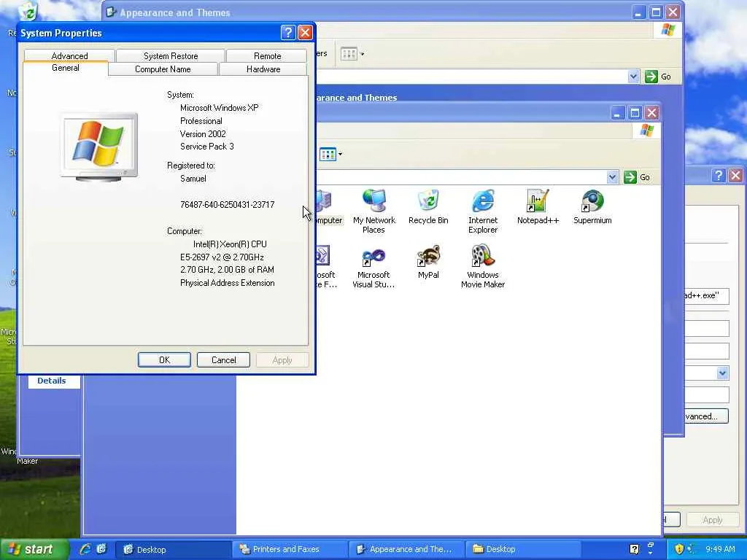Open the Views dropdown arrow in Desktop window
Image resolution: width=747 pixels, height=560 pixels.
click(340, 155)
